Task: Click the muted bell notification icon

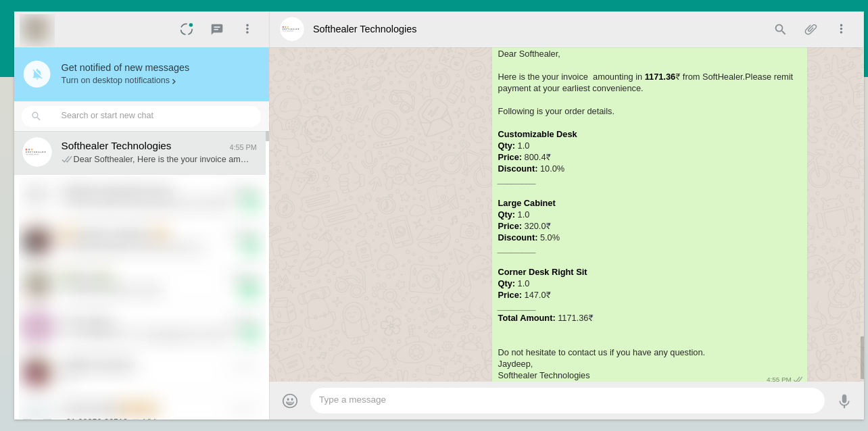Action: [37, 74]
